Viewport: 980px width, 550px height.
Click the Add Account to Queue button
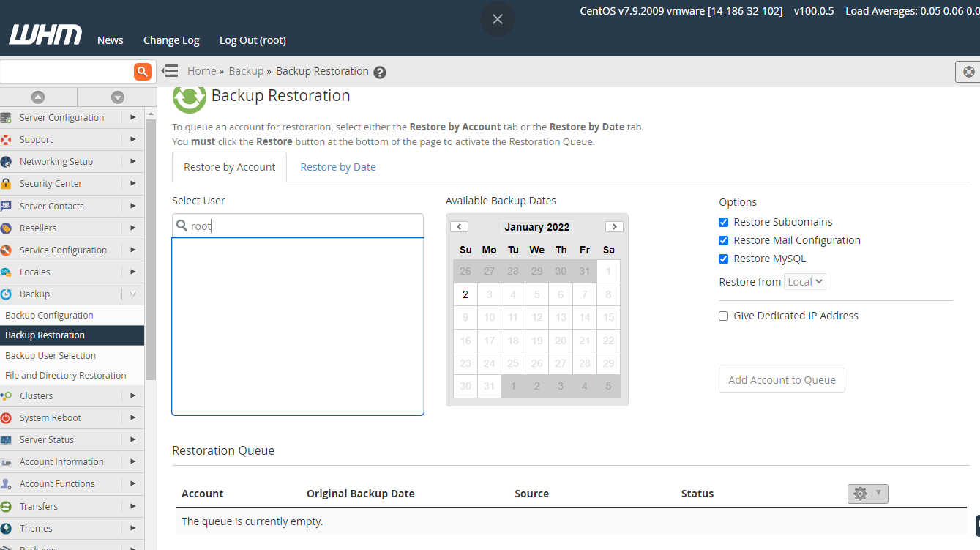[782, 380]
